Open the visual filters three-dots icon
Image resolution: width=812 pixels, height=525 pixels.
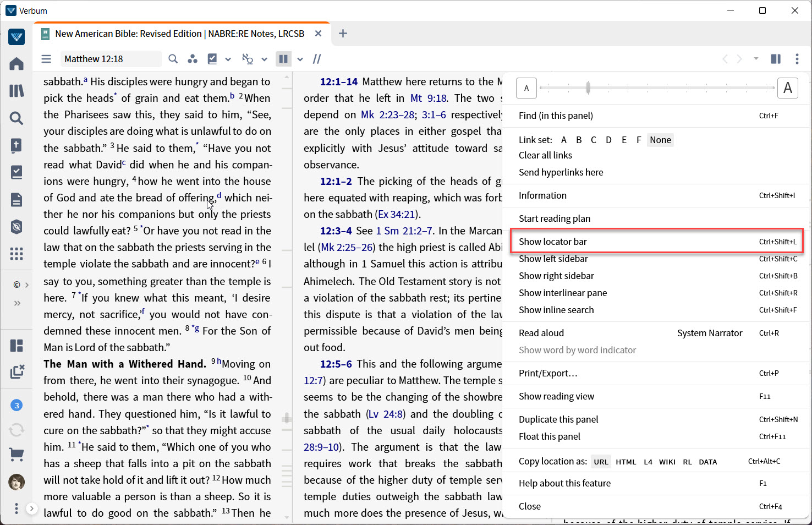tap(192, 59)
